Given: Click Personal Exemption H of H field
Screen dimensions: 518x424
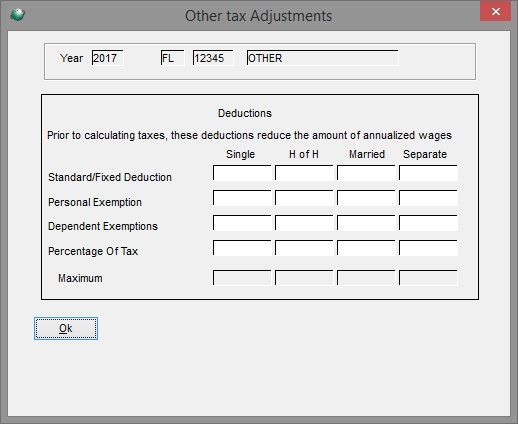Looking at the screenshot, I should 304,198.
